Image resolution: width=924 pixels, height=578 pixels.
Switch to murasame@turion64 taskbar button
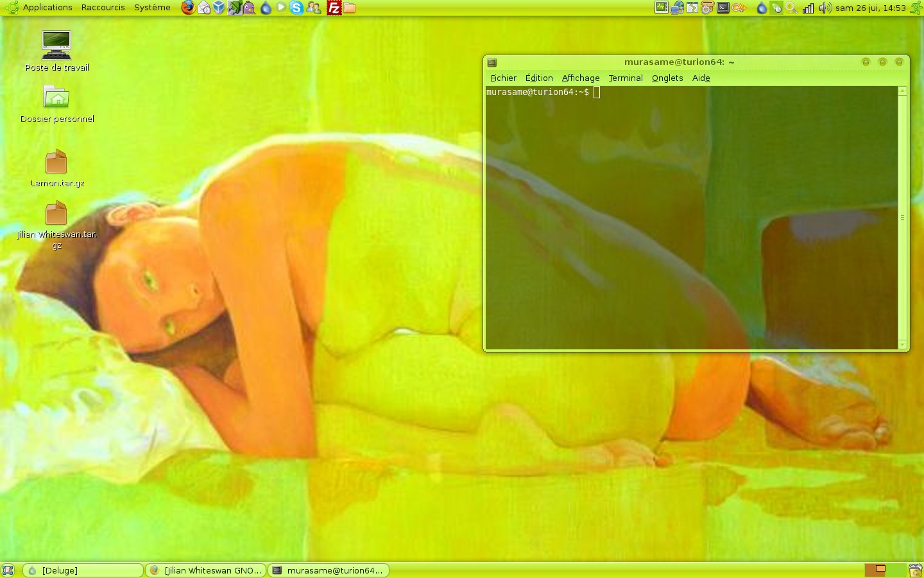(x=329, y=570)
